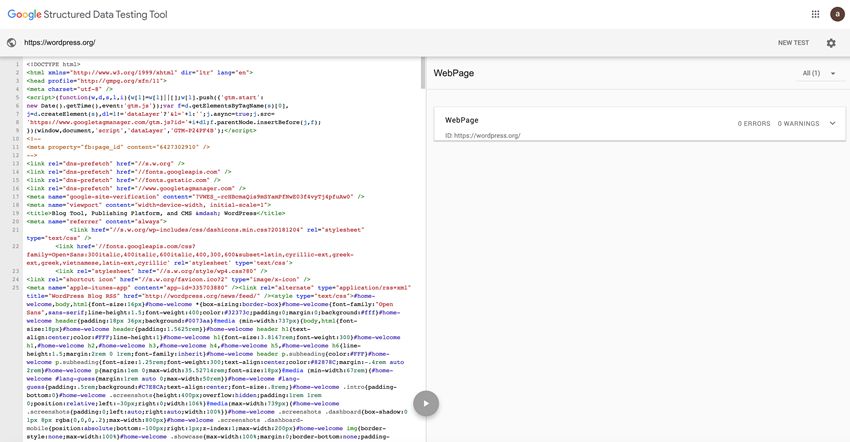850x442 pixels.
Task: Click the html xmlns code line
Action: coord(140,72)
